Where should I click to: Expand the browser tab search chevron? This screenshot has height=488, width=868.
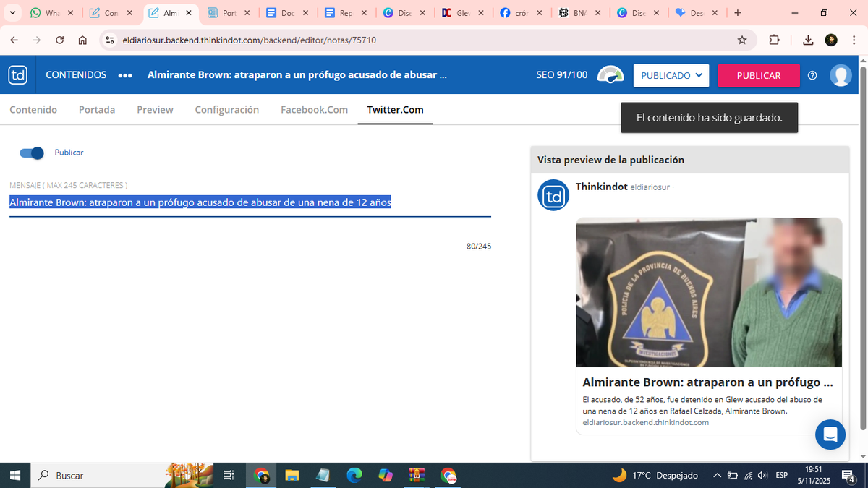pos(12,13)
